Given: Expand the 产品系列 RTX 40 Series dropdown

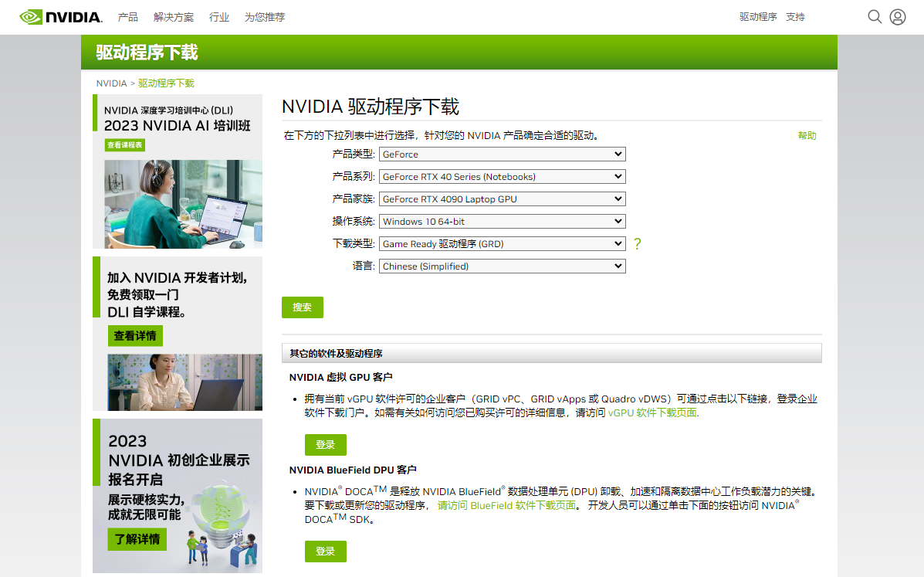Looking at the screenshot, I should tap(502, 177).
